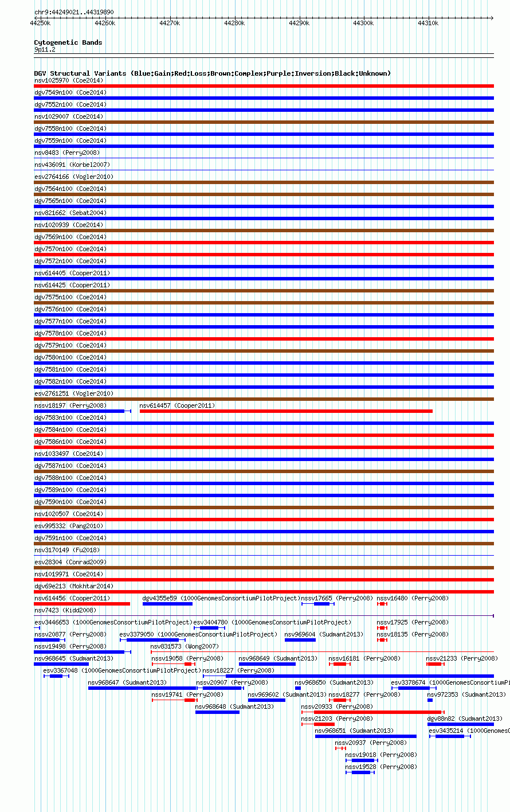Select the DGV Structural Variants track title
This screenshot has width=510, height=812.
tap(213, 73)
